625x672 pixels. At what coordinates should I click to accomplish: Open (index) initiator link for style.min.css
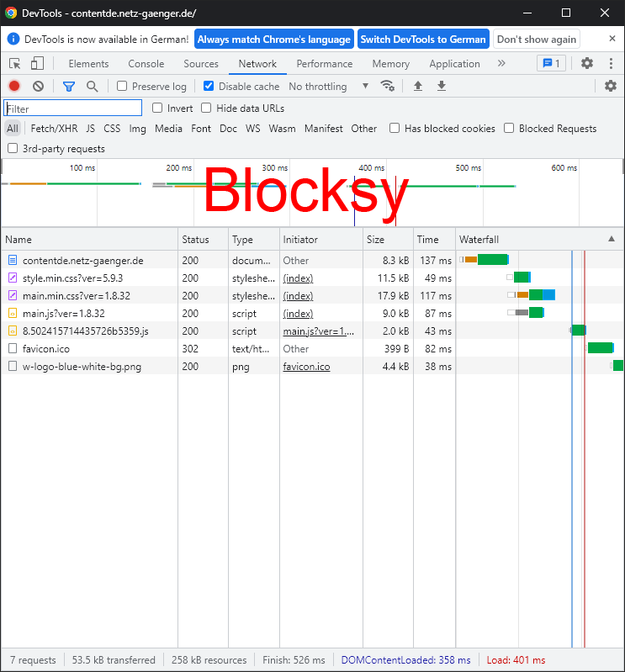coord(298,278)
